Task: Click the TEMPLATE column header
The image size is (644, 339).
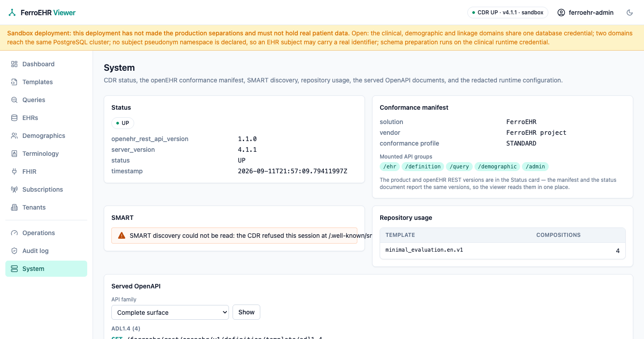Action: click(x=400, y=235)
